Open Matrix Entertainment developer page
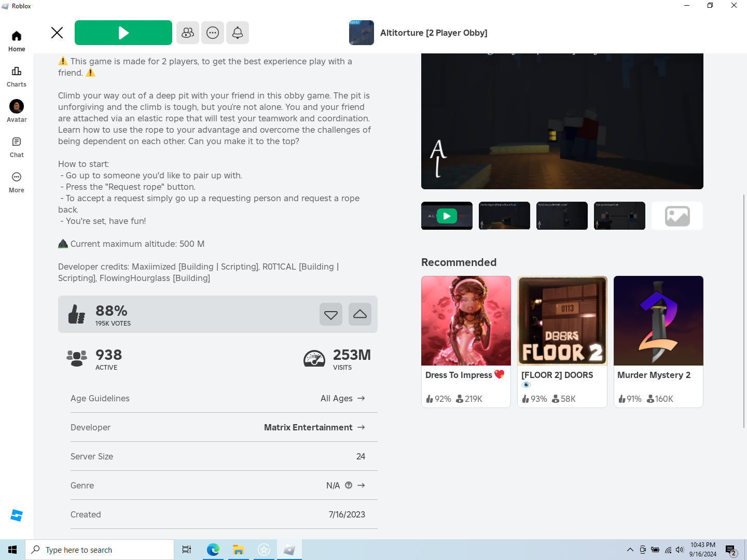 point(314,427)
